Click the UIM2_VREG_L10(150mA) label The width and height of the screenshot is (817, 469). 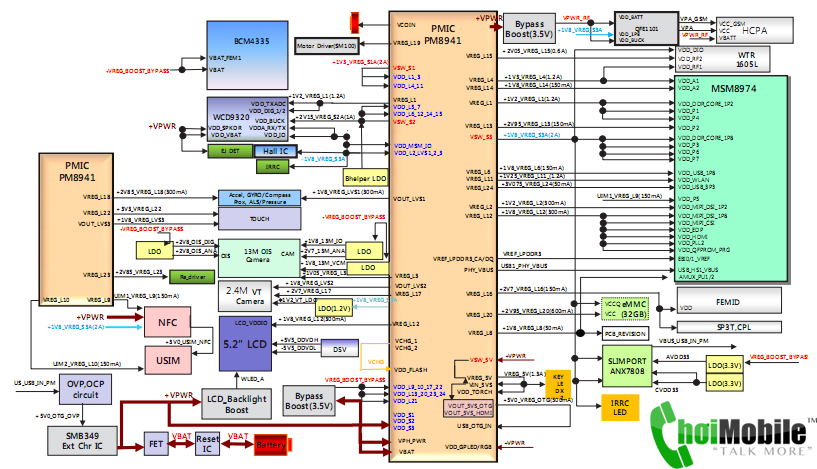(x=87, y=364)
